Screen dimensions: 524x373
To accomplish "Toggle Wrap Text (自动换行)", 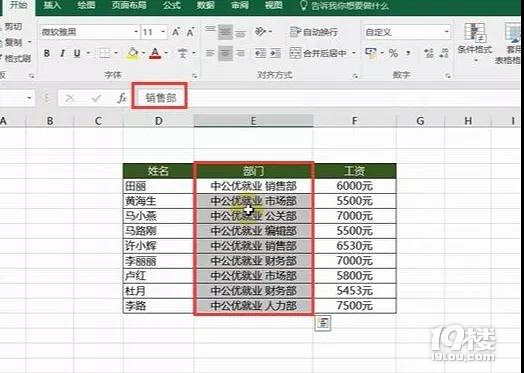I will [x=313, y=32].
